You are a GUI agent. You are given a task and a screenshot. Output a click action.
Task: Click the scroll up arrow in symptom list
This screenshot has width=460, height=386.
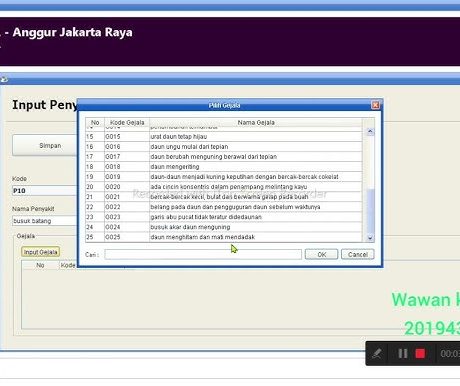370,132
